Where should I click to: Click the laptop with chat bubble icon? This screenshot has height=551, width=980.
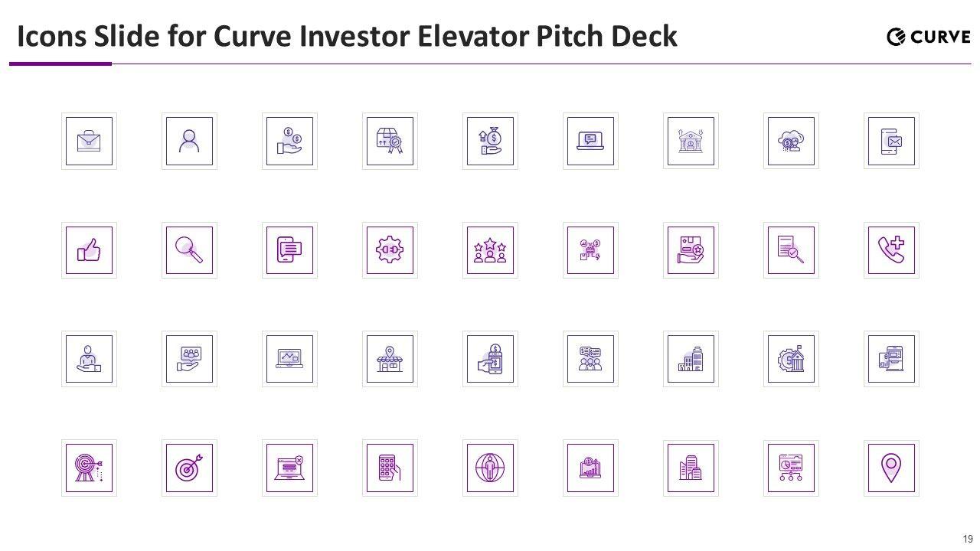pyautogui.click(x=590, y=141)
